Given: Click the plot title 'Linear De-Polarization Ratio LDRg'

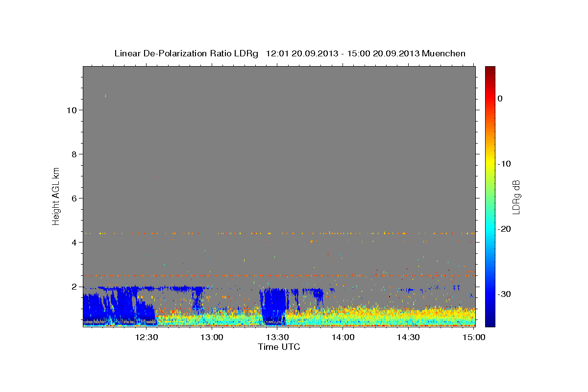Looking at the screenshot, I should click(186, 53).
